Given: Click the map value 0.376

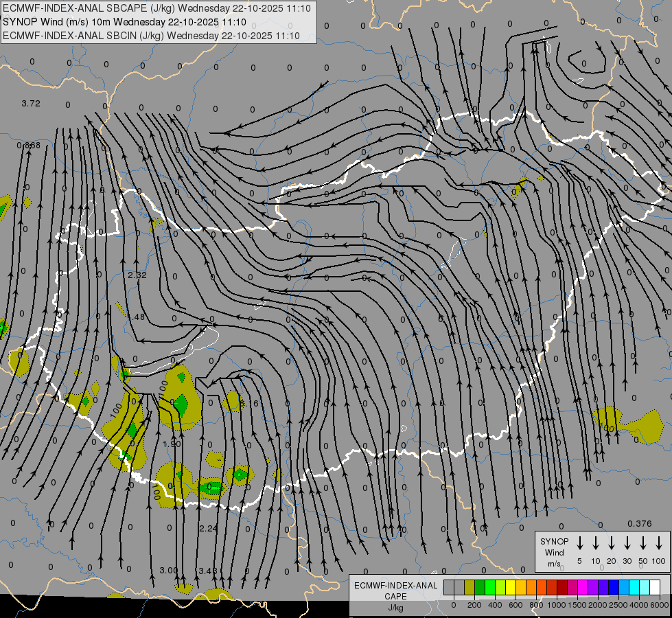Looking at the screenshot, I should pos(640,524).
